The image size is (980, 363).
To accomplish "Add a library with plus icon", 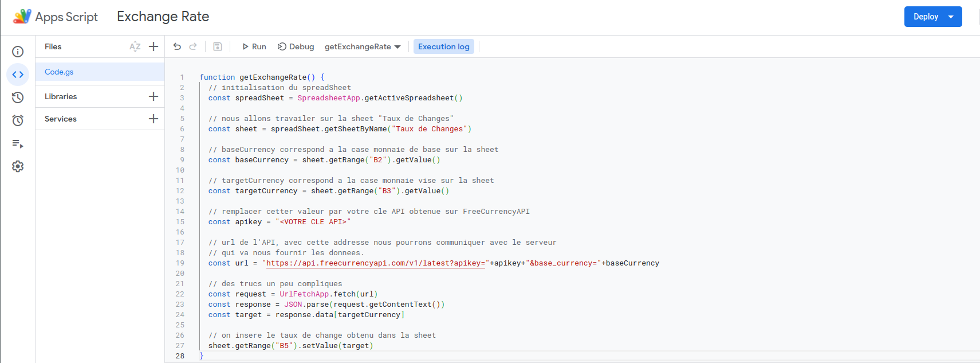I will [x=154, y=96].
